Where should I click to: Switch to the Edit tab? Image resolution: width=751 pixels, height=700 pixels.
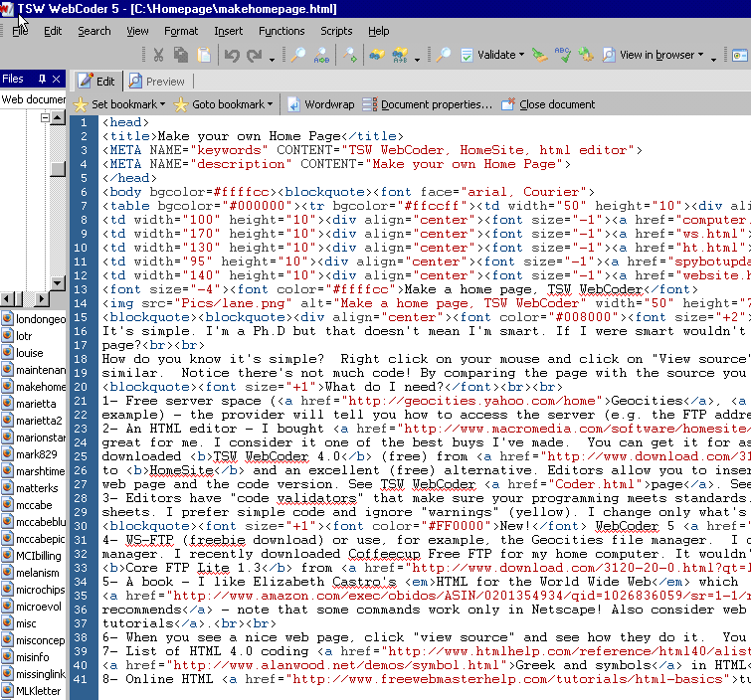point(97,81)
